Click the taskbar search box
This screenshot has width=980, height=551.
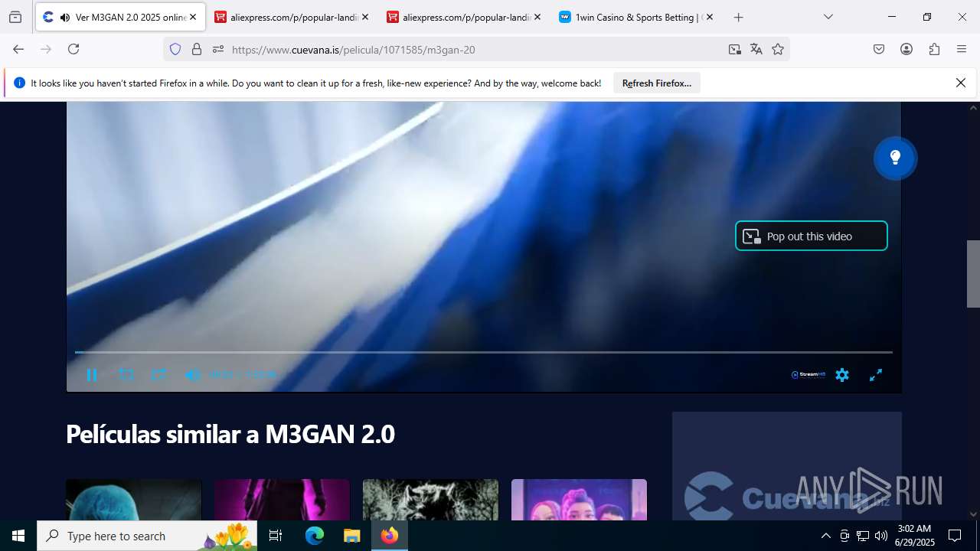[x=147, y=536]
